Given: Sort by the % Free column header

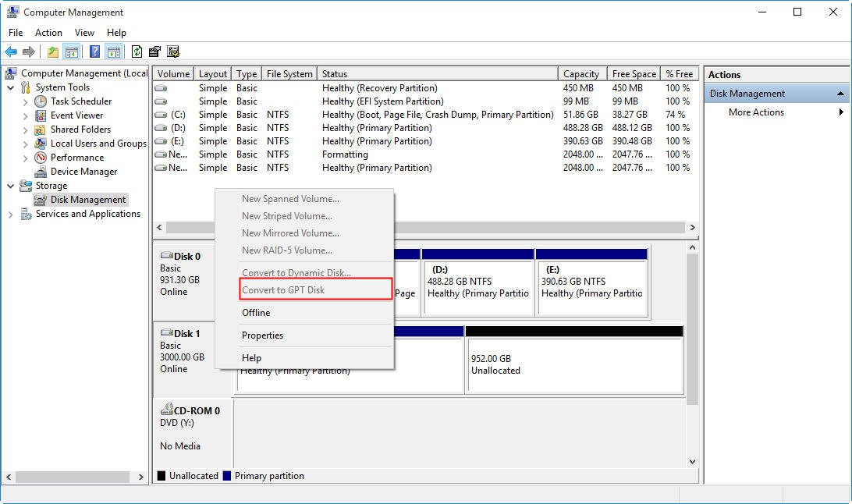Looking at the screenshot, I should tap(680, 74).
